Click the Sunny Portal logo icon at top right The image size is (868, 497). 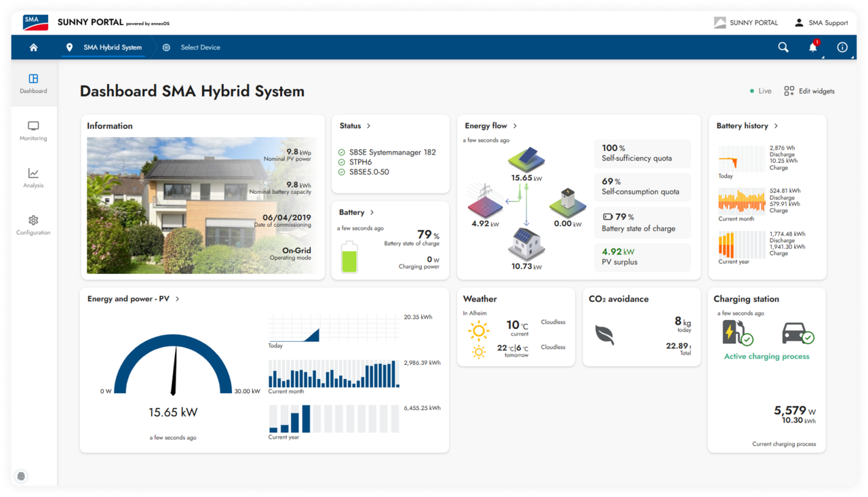720,22
